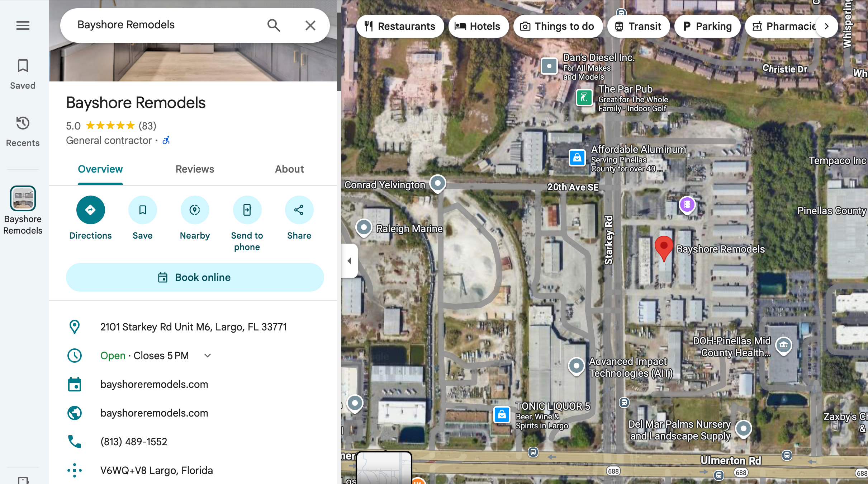Expand opening hours dropdown
Image resolution: width=868 pixels, height=484 pixels.
tap(207, 356)
